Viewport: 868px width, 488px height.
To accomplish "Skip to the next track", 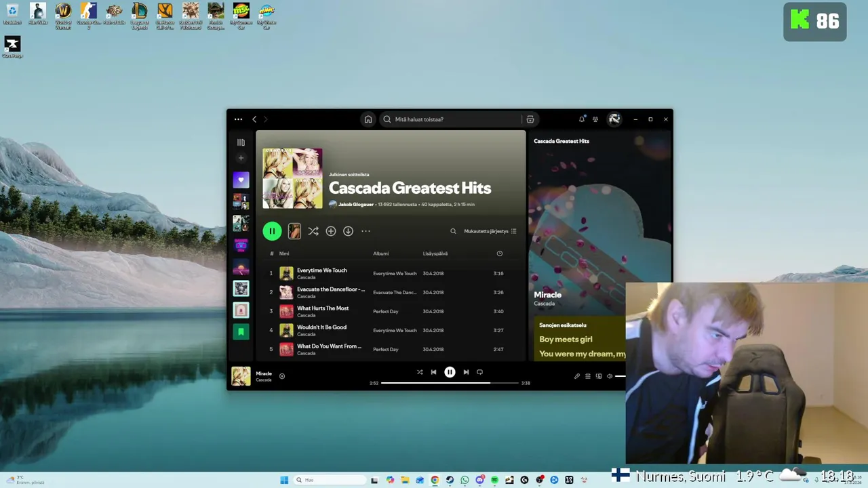I will 466,372.
